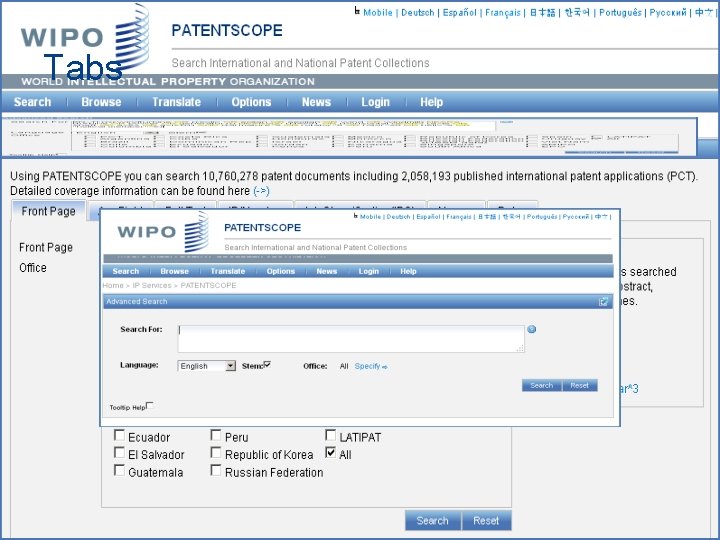This screenshot has width=720, height=540.
Task: Switch to Português on main page header
Action: point(620,12)
